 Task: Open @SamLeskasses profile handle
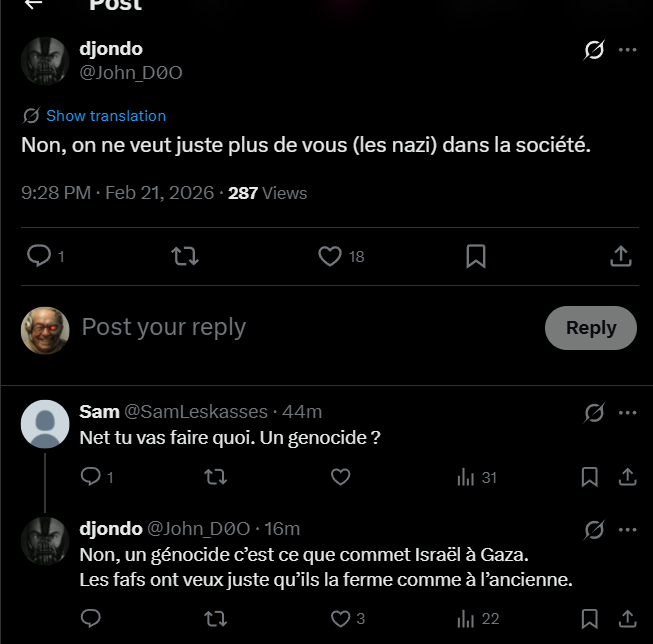pos(195,412)
